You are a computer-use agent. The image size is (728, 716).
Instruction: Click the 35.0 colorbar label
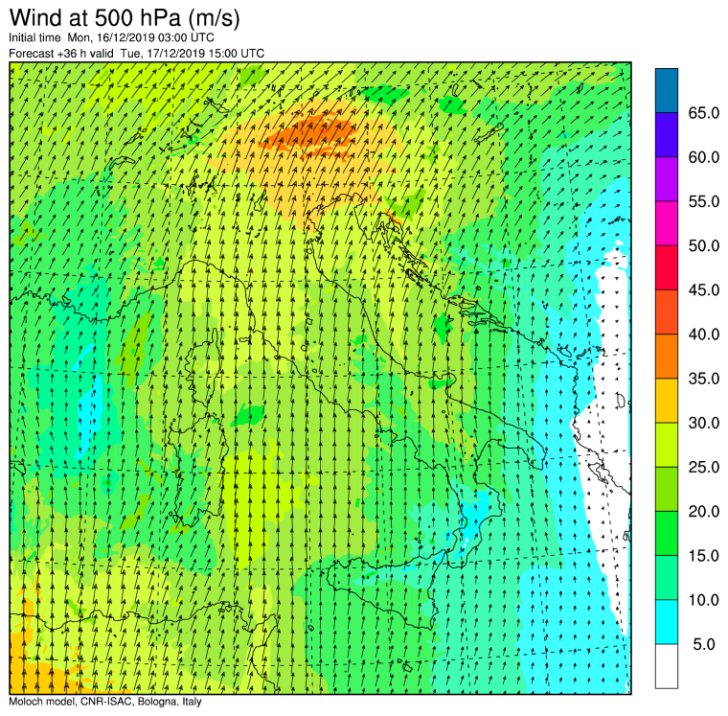[x=704, y=379]
